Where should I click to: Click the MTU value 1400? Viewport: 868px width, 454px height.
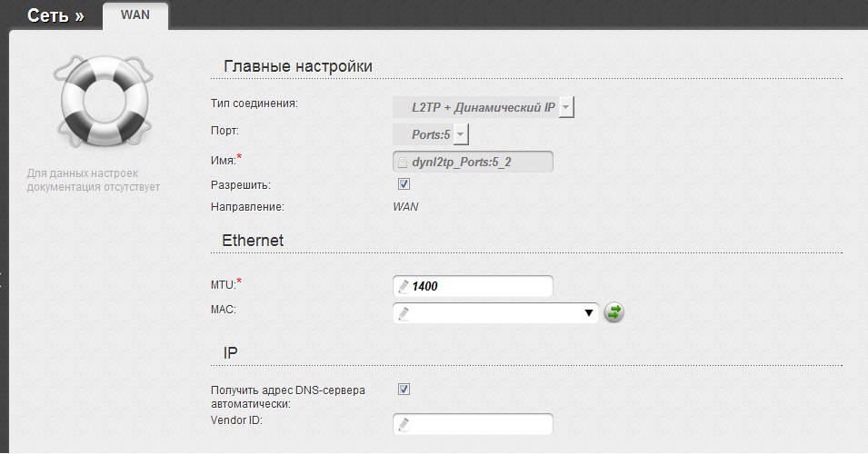(x=424, y=286)
